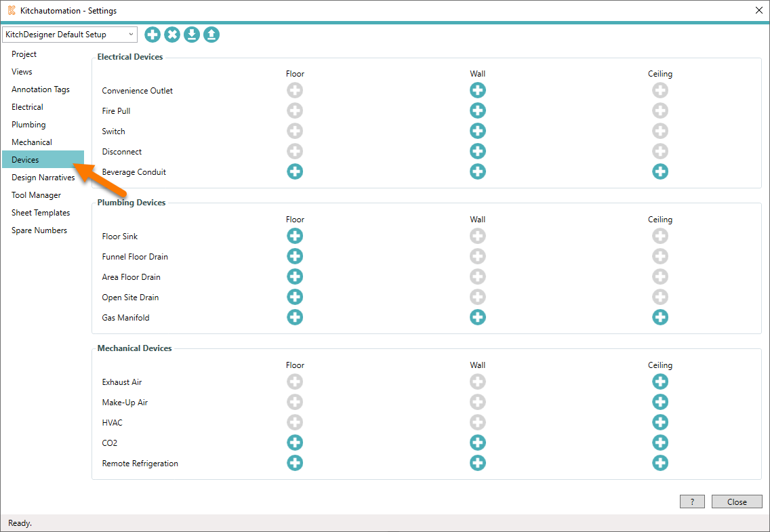
Task: Add Convenience Outlet wall device
Action: pyautogui.click(x=478, y=90)
